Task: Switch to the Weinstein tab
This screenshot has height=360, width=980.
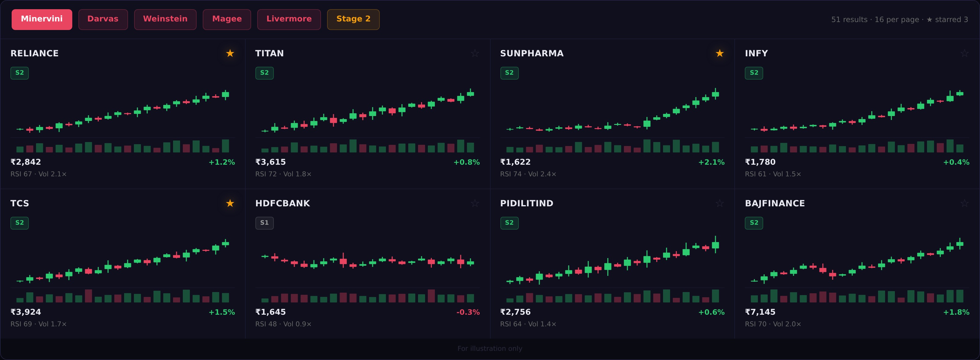Action: 165,19
